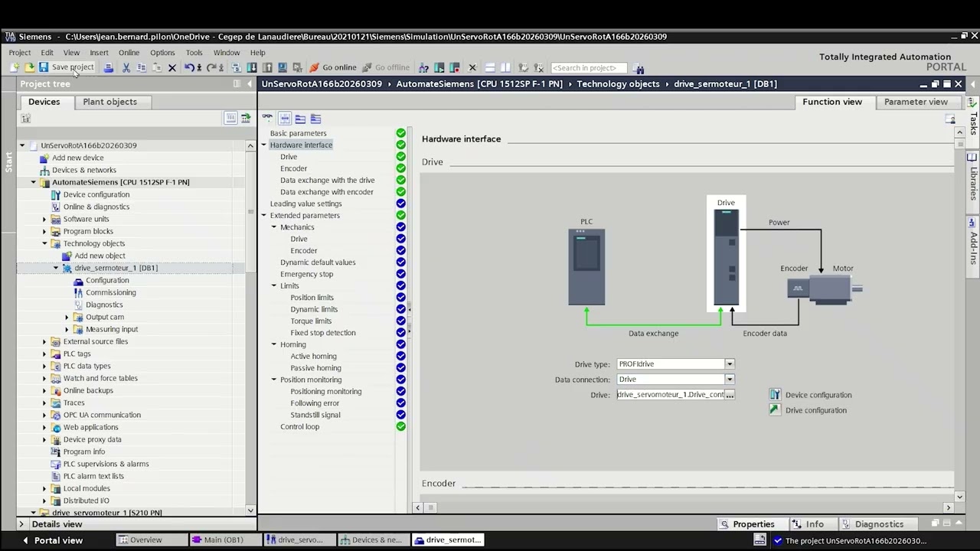The width and height of the screenshot is (980, 551).
Task: Click the Start simulation icon
Action: click(283, 67)
